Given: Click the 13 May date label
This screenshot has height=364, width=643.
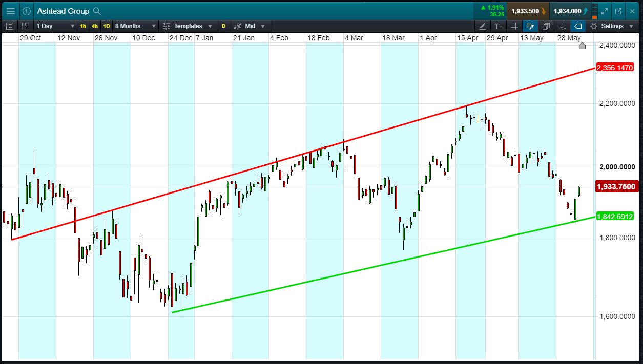Looking at the screenshot, I should 532,38.
